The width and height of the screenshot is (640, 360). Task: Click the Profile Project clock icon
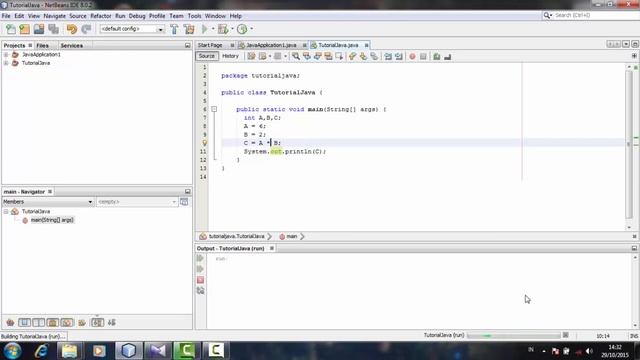coord(242,29)
